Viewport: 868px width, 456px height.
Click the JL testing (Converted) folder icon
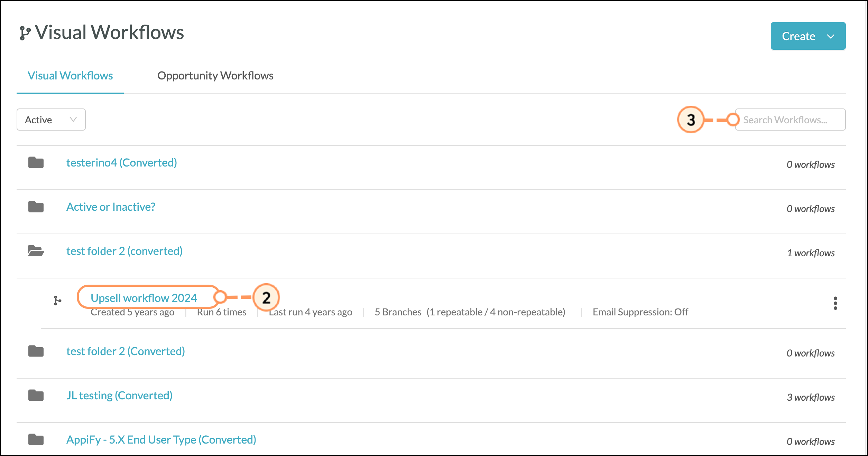click(36, 395)
